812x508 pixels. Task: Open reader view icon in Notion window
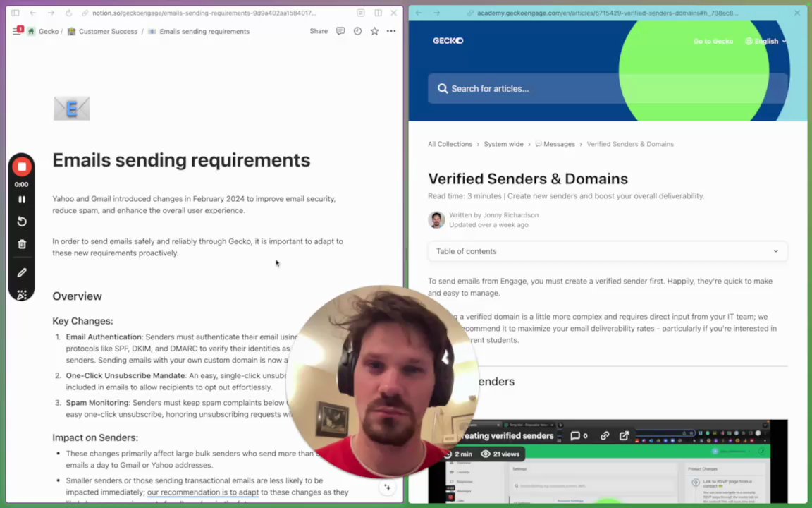click(361, 13)
